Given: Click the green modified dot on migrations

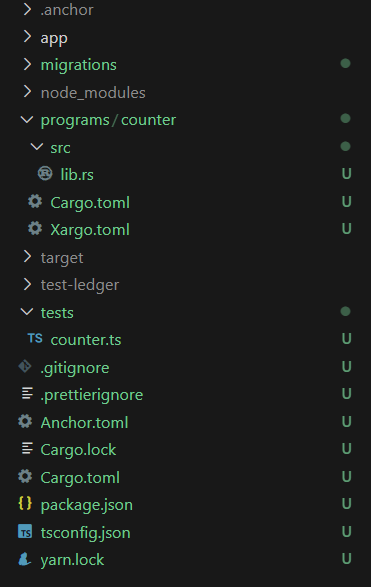Looking at the screenshot, I should pos(346,64).
